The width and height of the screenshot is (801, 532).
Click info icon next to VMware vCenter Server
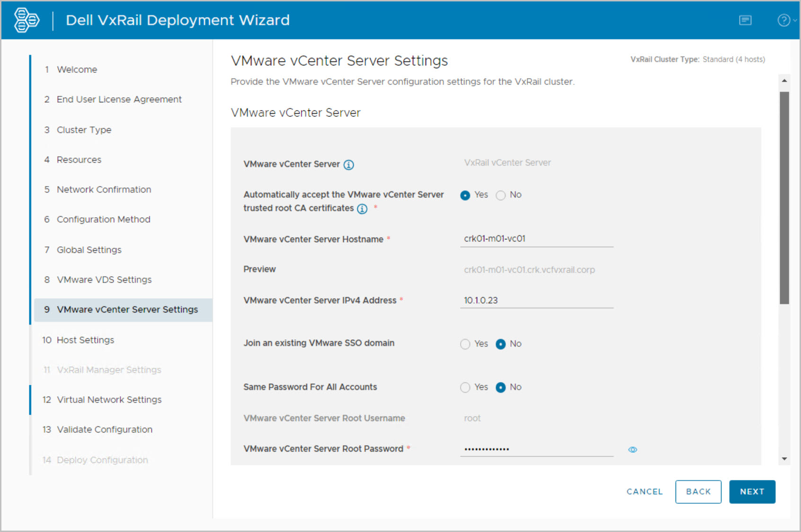[x=348, y=165]
